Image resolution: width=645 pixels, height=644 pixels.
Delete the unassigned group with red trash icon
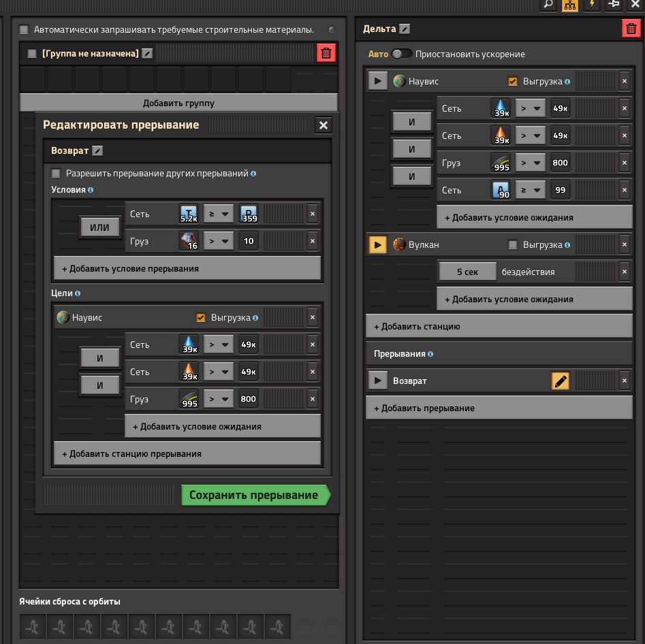pos(326,53)
